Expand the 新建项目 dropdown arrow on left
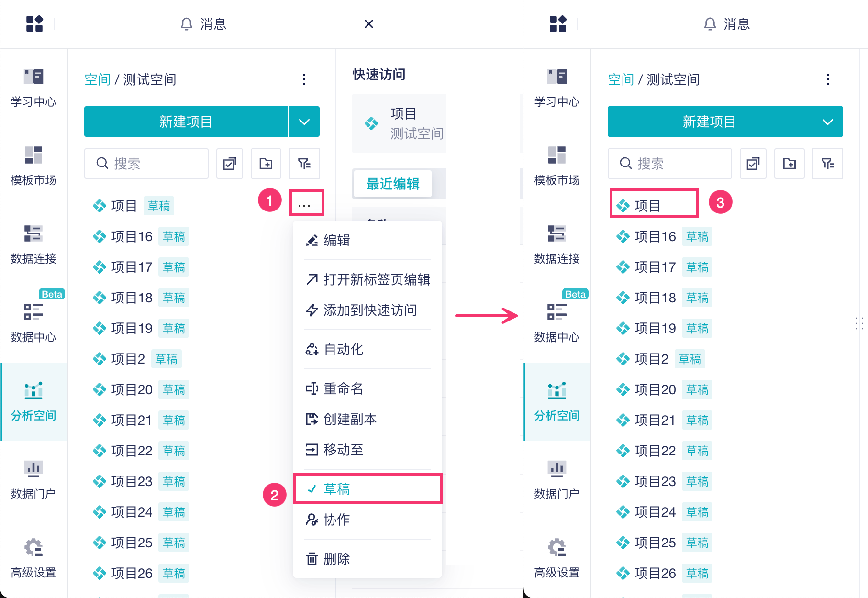Viewport: 868px width, 598px height. [304, 122]
